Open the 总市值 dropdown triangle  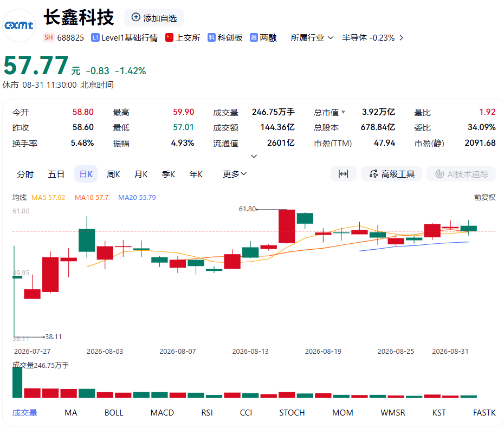pos(343,112)
